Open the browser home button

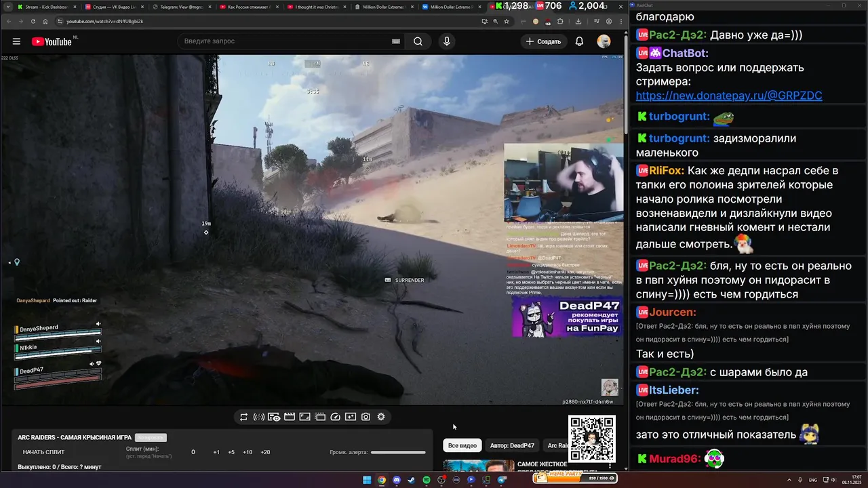coord(45,21)
